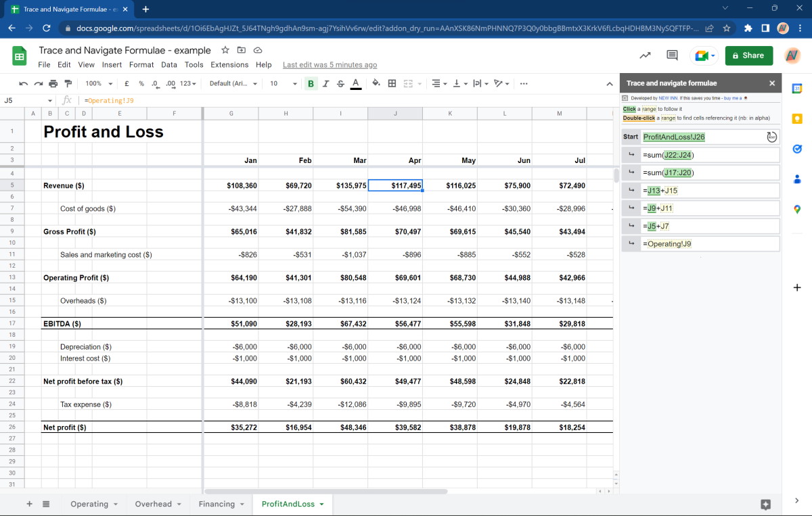Open the Borders tool
The width and height of the screenshot is (812, 516).
[x=392, y=83]
